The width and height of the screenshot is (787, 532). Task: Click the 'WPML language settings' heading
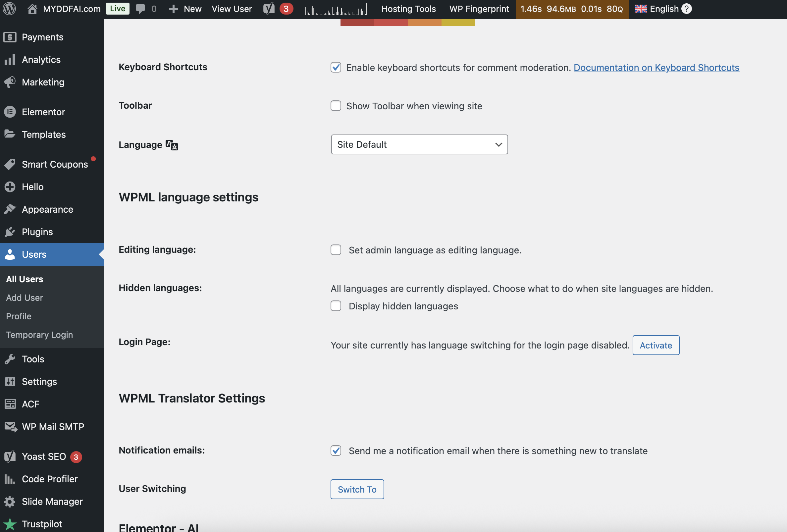188,197
